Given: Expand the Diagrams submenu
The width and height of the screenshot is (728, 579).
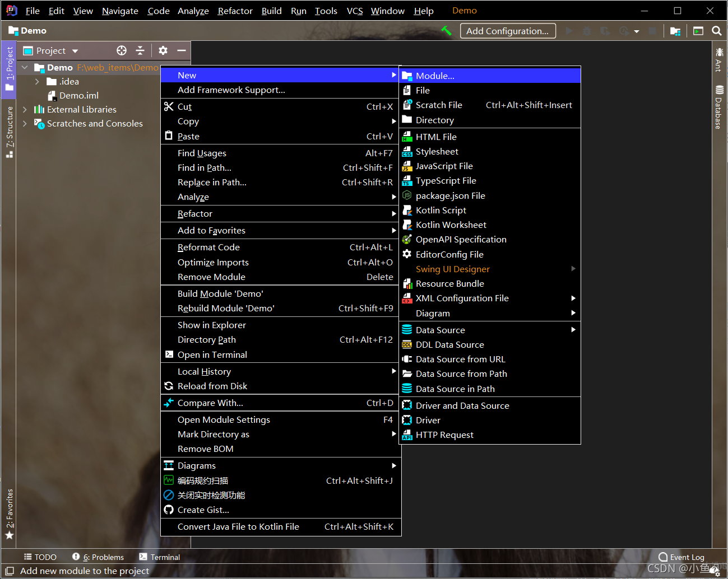Looking at the screenshot, I should (x=280, y=465).
